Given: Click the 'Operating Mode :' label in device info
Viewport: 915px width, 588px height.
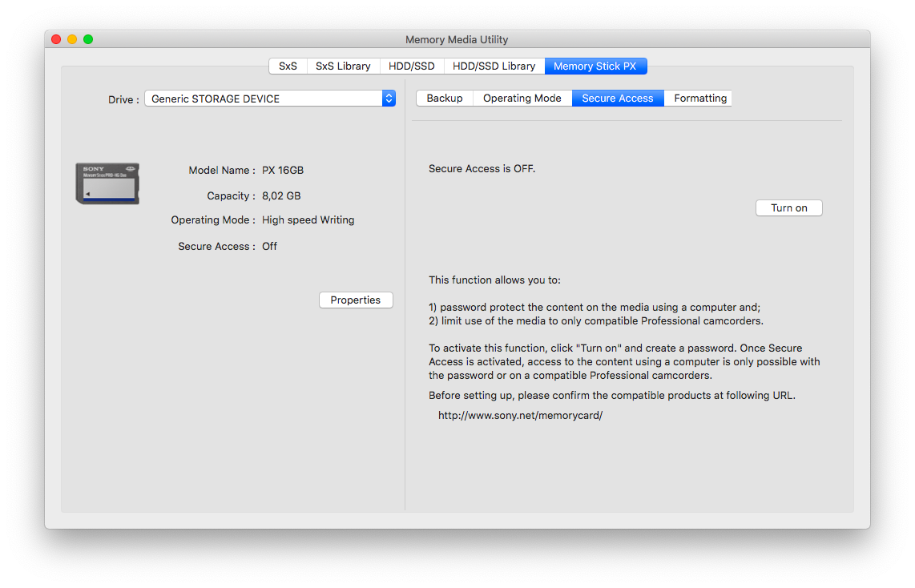Looking at the screenshot, I should click(213, 220).
